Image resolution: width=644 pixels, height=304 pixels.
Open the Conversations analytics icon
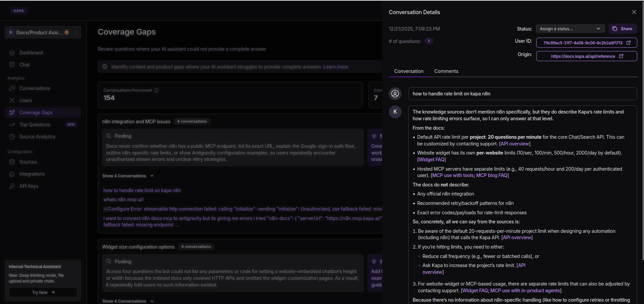[12, 88]
